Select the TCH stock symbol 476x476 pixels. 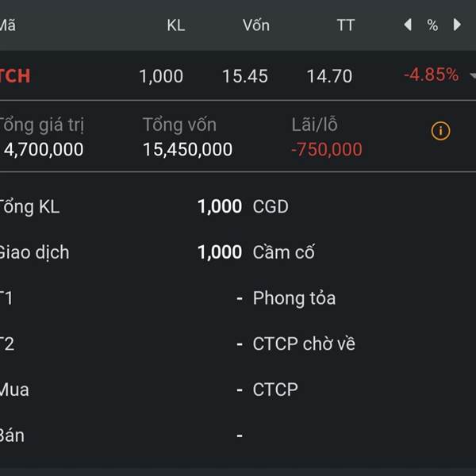coord(15,76)
